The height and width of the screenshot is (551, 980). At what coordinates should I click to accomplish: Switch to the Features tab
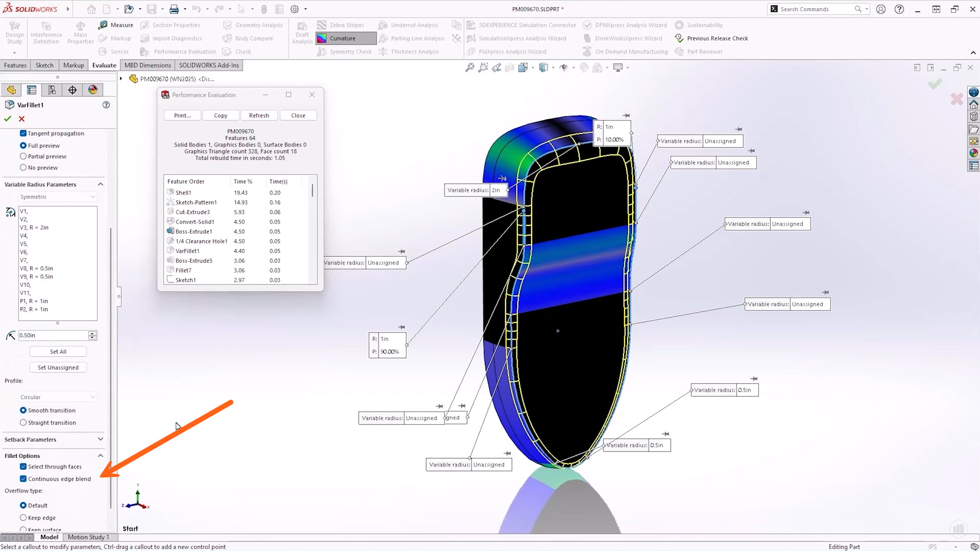[15, 65]
